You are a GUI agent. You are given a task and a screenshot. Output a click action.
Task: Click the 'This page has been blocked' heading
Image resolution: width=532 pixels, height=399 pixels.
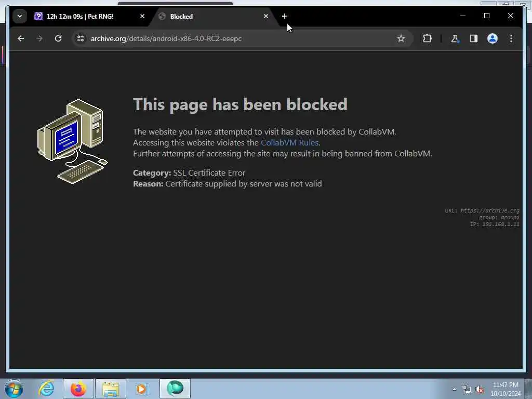240,104
